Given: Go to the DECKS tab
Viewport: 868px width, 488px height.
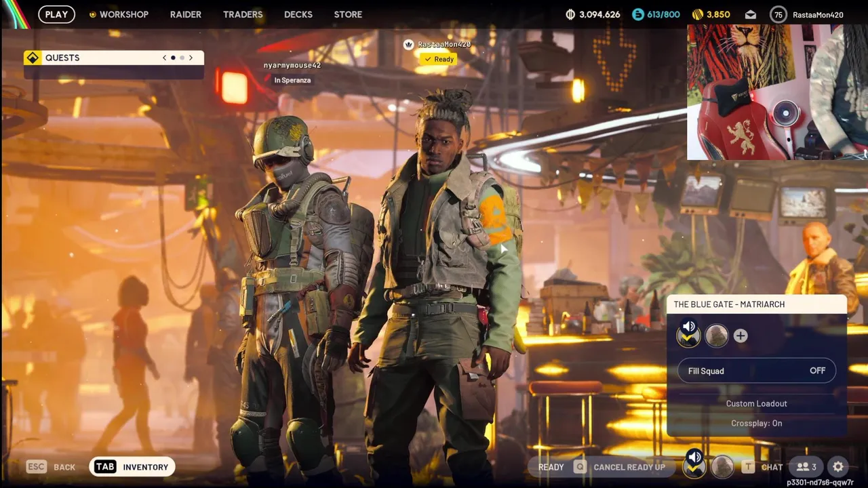Looking at the screenshot, I should [x=298, y=14].
